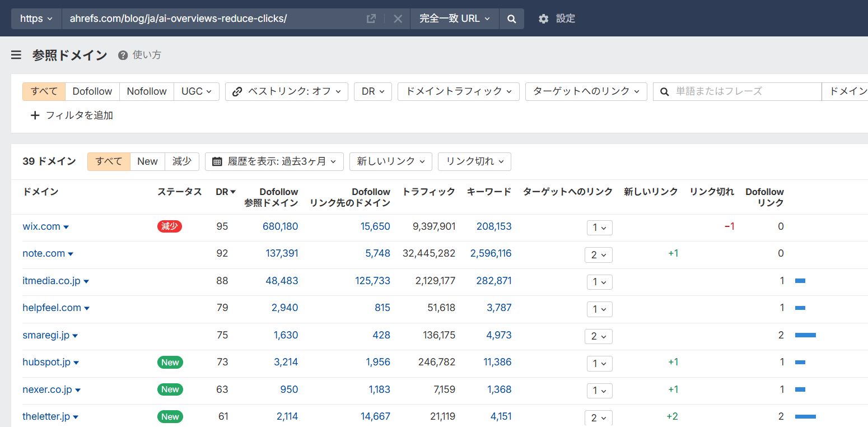The height and width of the screenshot is (427, 868).
Task: Open the 完全一致 URL mode dropdown
Action: [455, 18]
